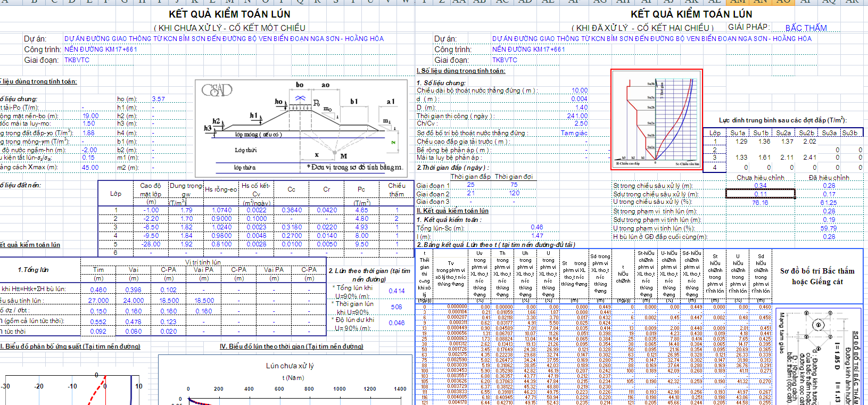The image size is (868, 405).
Task: Select settlement depth cell 27.000
Action: pos(98,301)
